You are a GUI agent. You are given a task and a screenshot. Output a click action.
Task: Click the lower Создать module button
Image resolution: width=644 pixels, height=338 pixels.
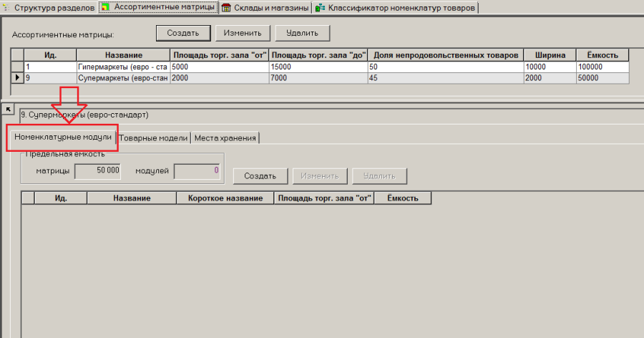tap(260, 176)
